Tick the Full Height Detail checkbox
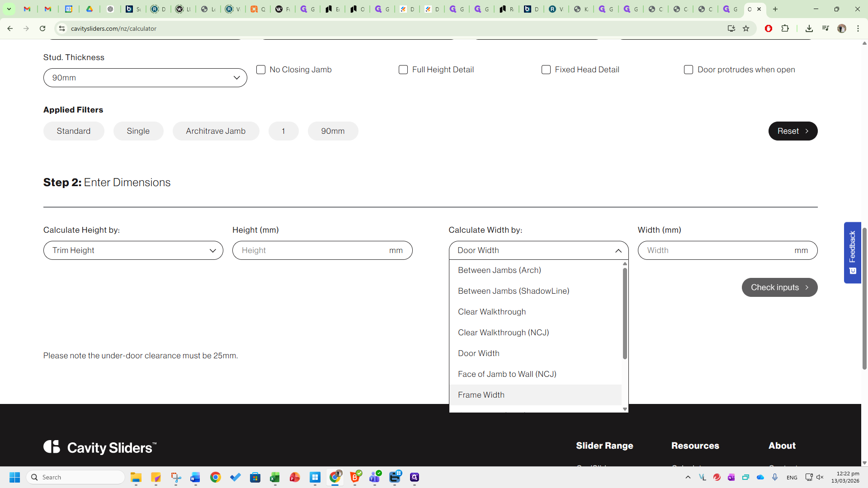The width and height of the screenshot is (868, 488). [403, 70]
